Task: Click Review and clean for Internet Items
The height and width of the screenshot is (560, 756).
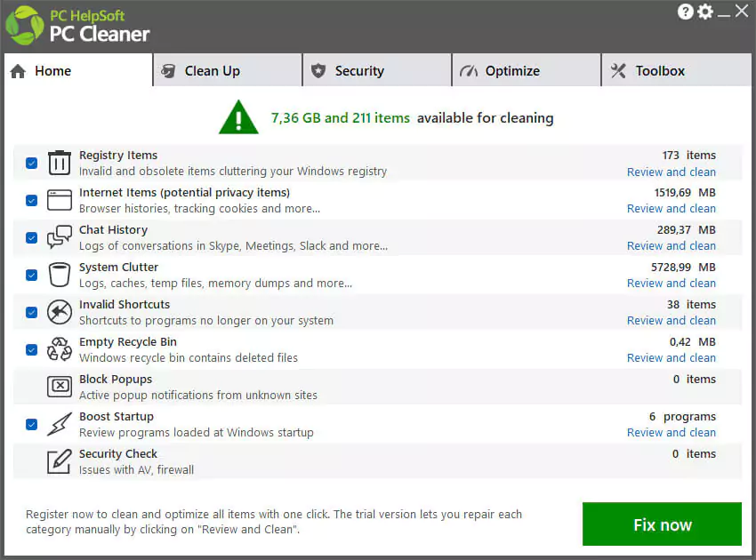Action: [x=672, y=208]
